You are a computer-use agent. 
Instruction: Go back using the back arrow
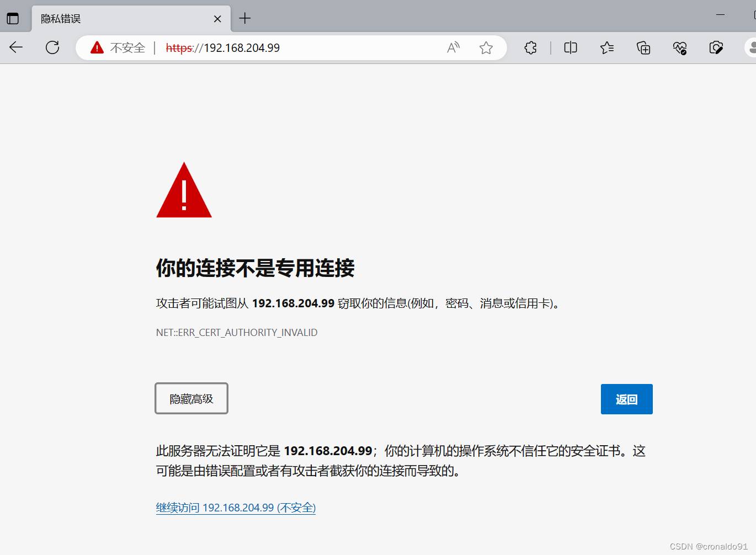[16, 47]
